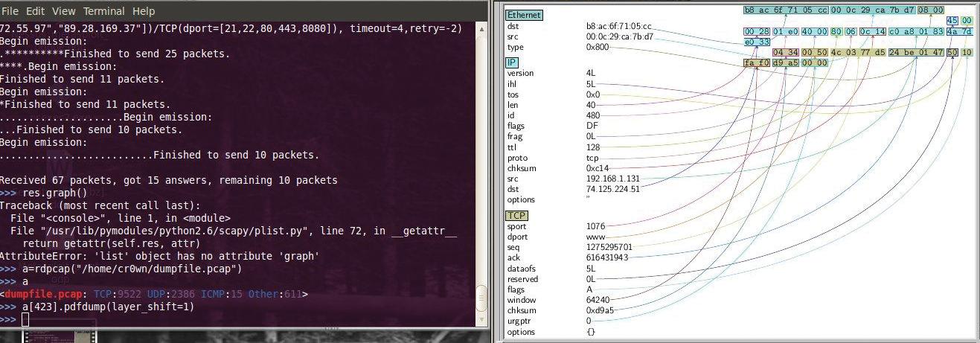
Task: Click the terminal's vertical scrollbar
Action: click(482, 173)
